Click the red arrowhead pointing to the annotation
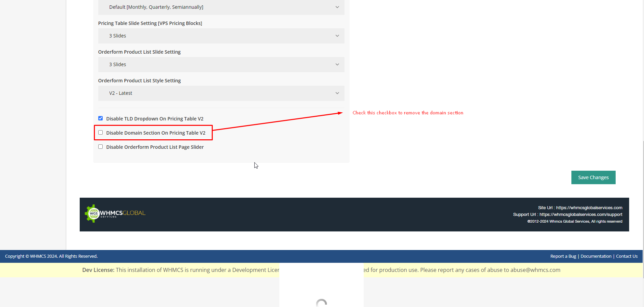The height and width of the screenshot is (307, 644). coord(340,113)
